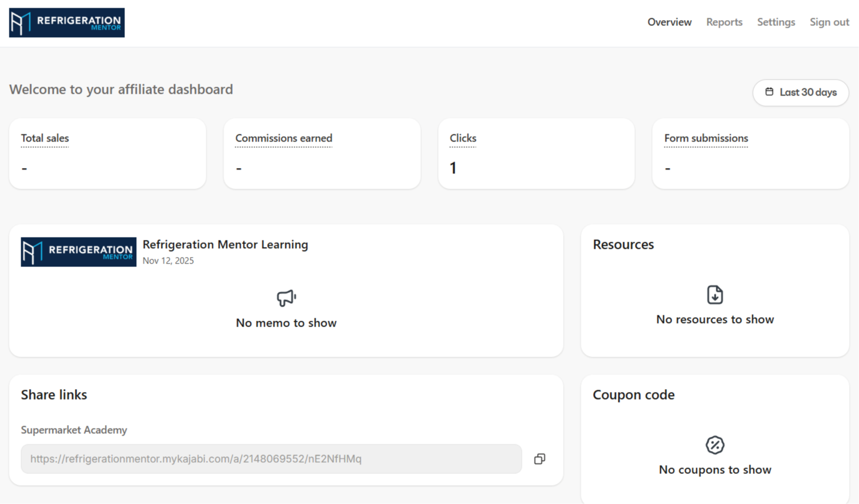Click the Sign out link
Viewport: 859px width, 504px height.
(x=829, y=22)
